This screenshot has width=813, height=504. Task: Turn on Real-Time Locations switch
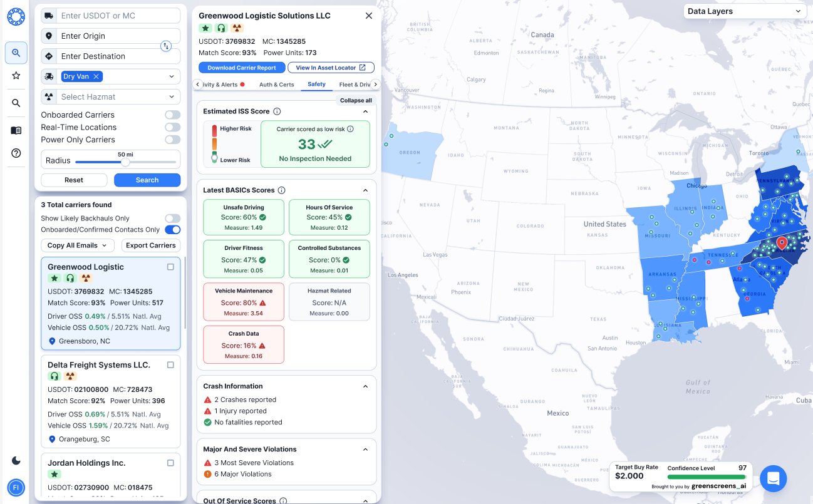click(172, 127)
